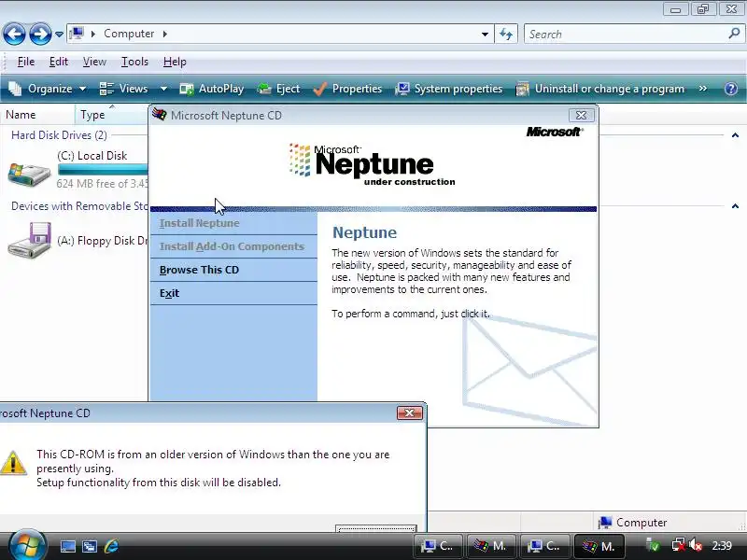Open the Help menu

click(175, 62)
